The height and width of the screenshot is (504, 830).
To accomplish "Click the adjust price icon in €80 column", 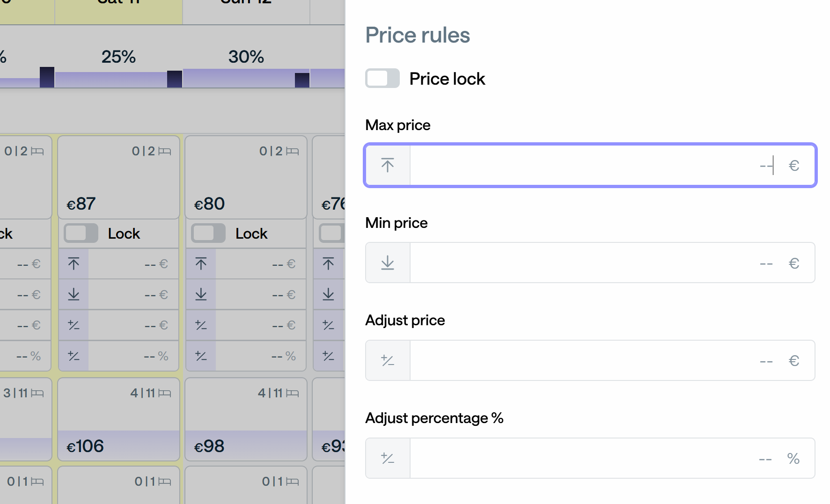I will tap(201, 325).
